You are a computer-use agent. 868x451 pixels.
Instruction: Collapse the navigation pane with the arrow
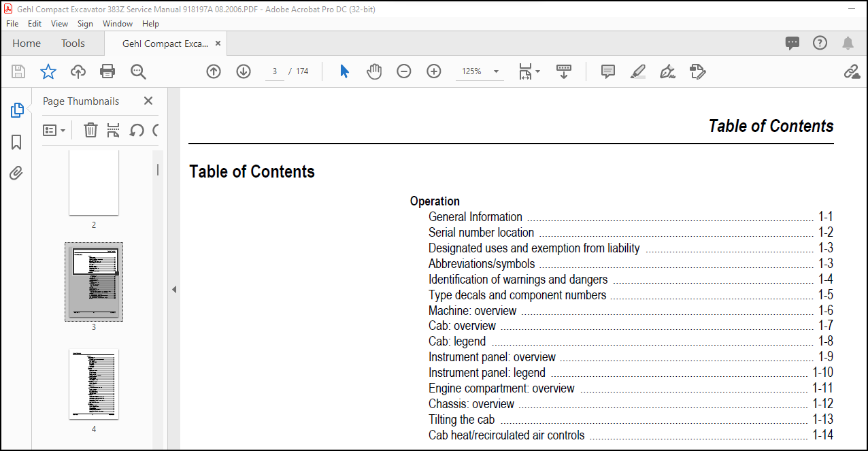pyautogui.click(x=173, y=289)
